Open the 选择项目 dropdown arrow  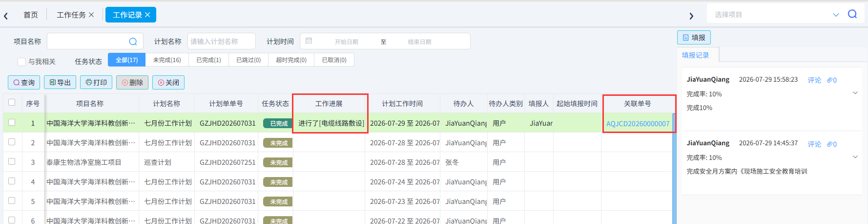836,15
